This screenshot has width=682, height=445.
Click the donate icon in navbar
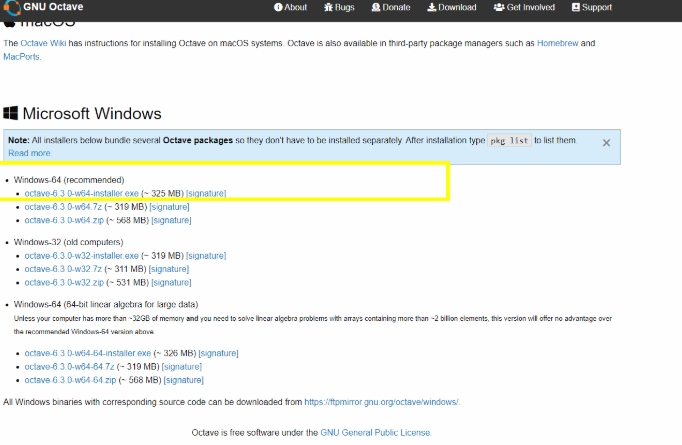pos(376,7)
